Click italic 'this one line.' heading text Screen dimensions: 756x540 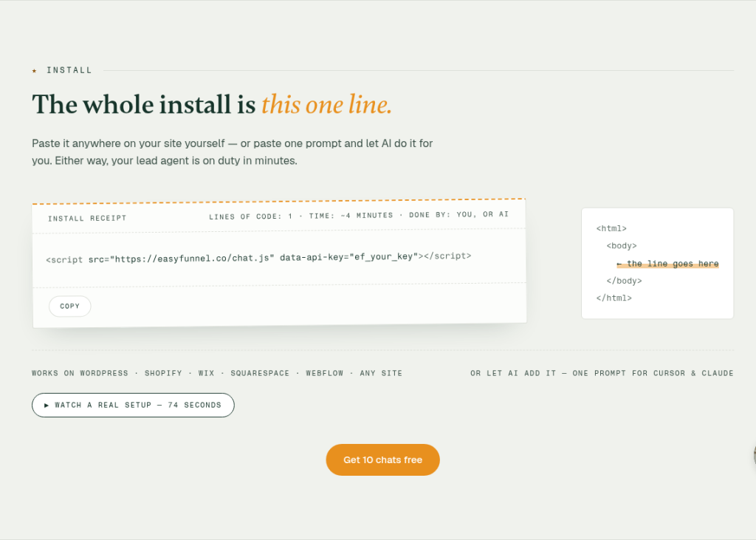pos(326,104)
